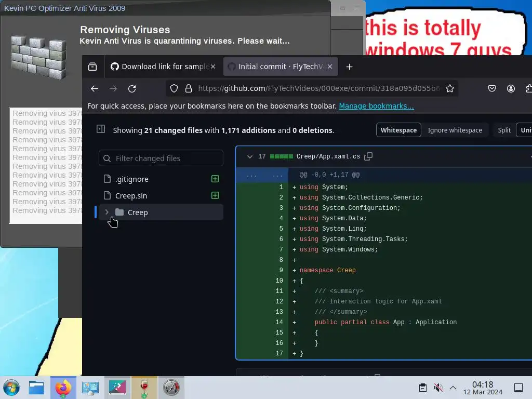
Task: Switch diff to Split view
Action: pyautogui.click(x=504, y=130)
